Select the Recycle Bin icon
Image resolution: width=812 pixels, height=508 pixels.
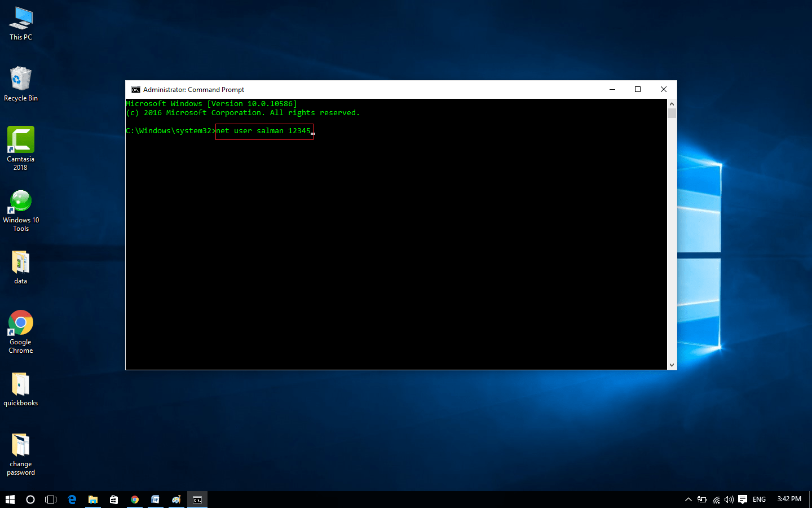click(21, 84)
